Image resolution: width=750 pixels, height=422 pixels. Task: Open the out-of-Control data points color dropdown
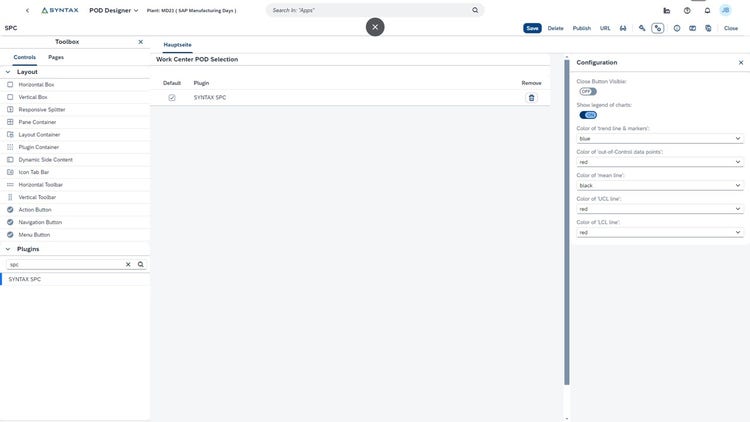coord(660,162)
